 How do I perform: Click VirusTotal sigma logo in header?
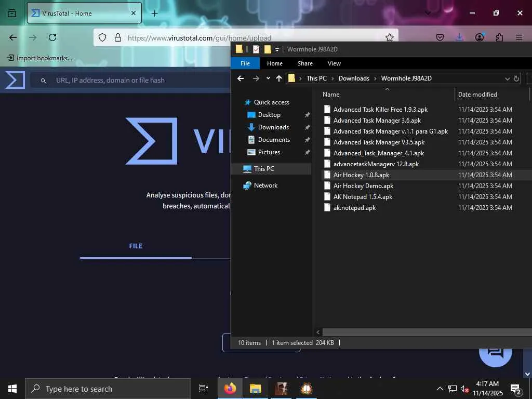click(x=15, y=80)
